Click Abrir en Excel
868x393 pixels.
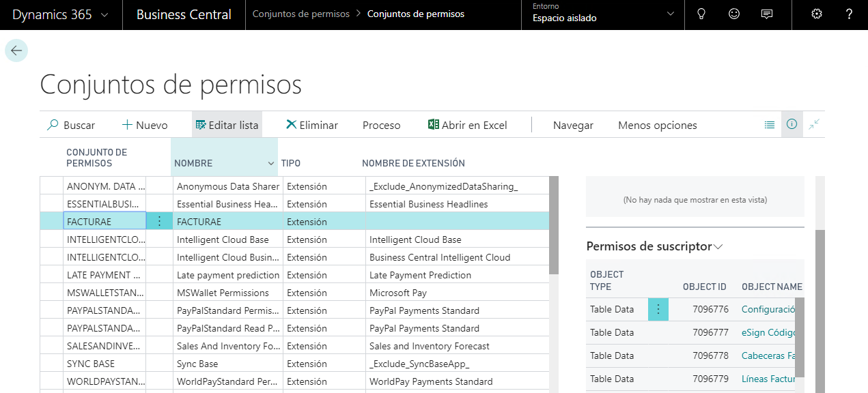468,125
